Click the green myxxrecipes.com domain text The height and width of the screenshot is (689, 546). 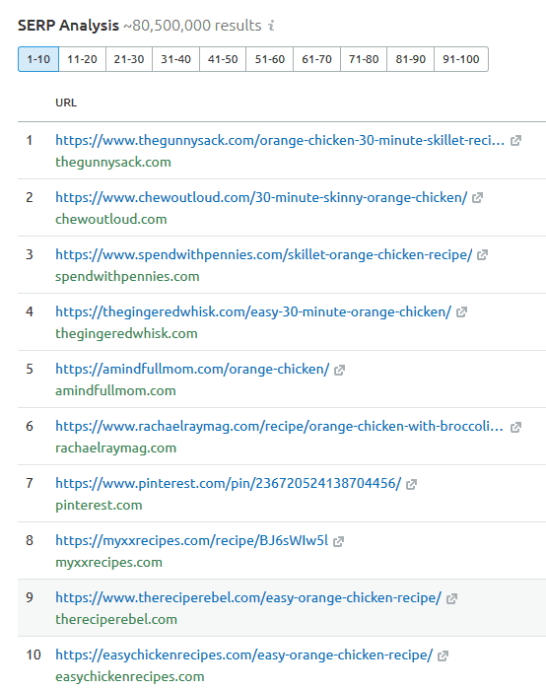coord(109,562)
